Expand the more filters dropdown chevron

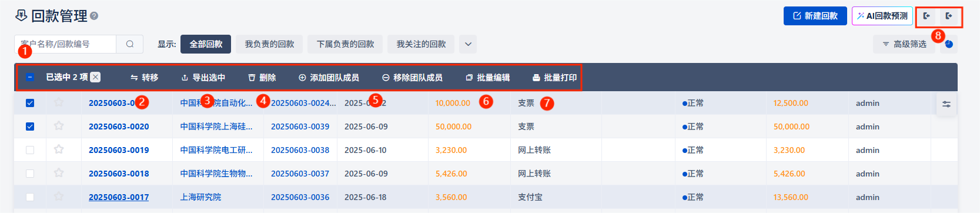tap(468, 44)
